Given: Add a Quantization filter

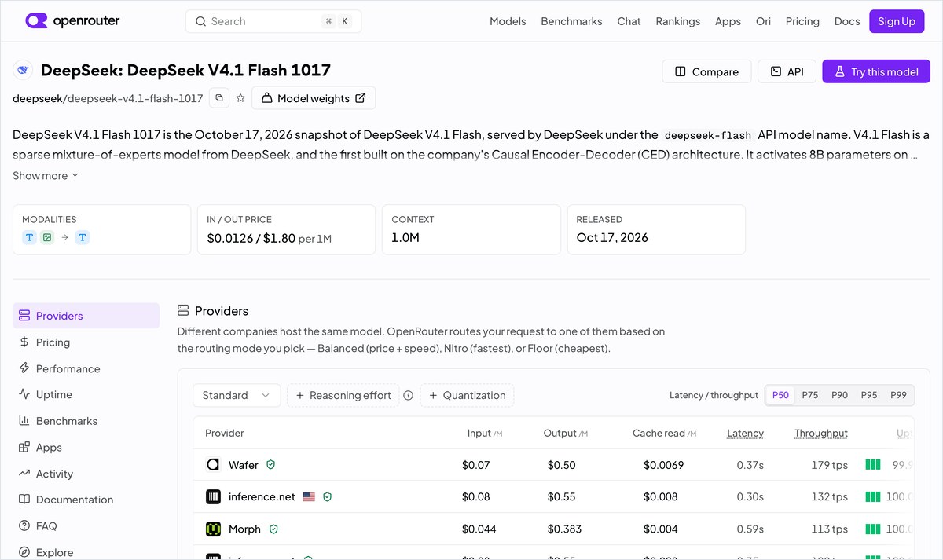Looking at the screenshot, I should 467,395.
